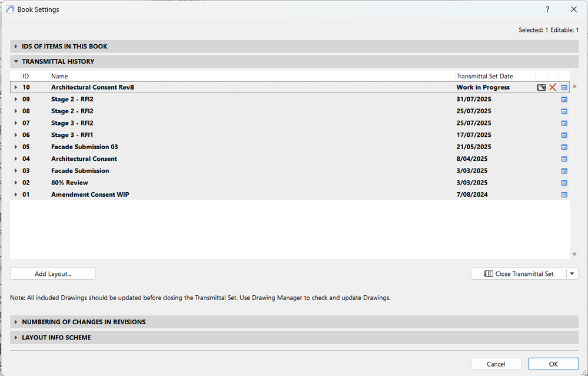Delete transmittal set 10 with the red X
588x376 pixels.
tap(553, 87)
